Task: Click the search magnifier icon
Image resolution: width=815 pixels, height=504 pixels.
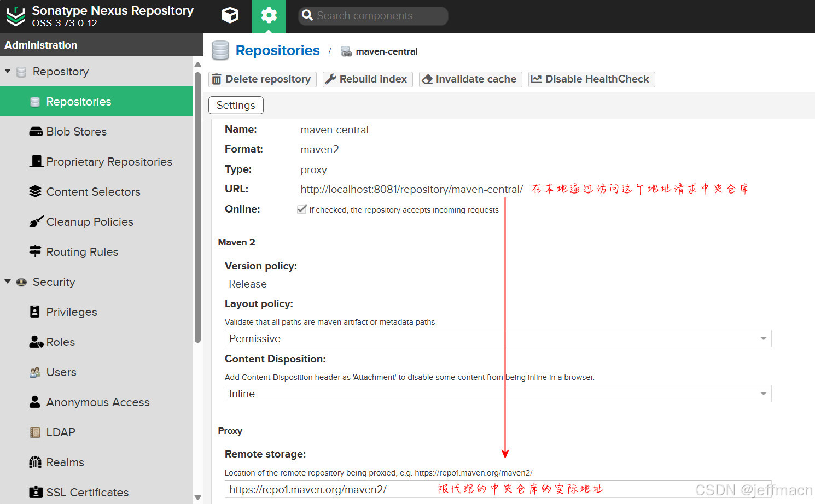Action: 307,15
